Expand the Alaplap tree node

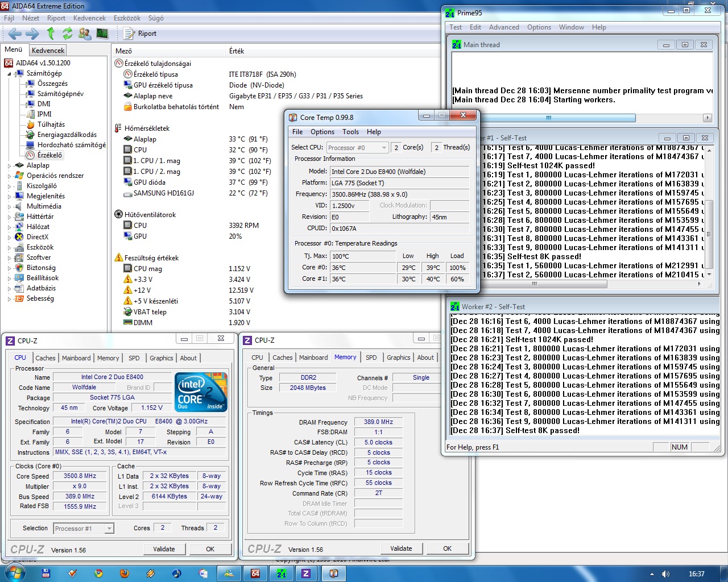9,166
